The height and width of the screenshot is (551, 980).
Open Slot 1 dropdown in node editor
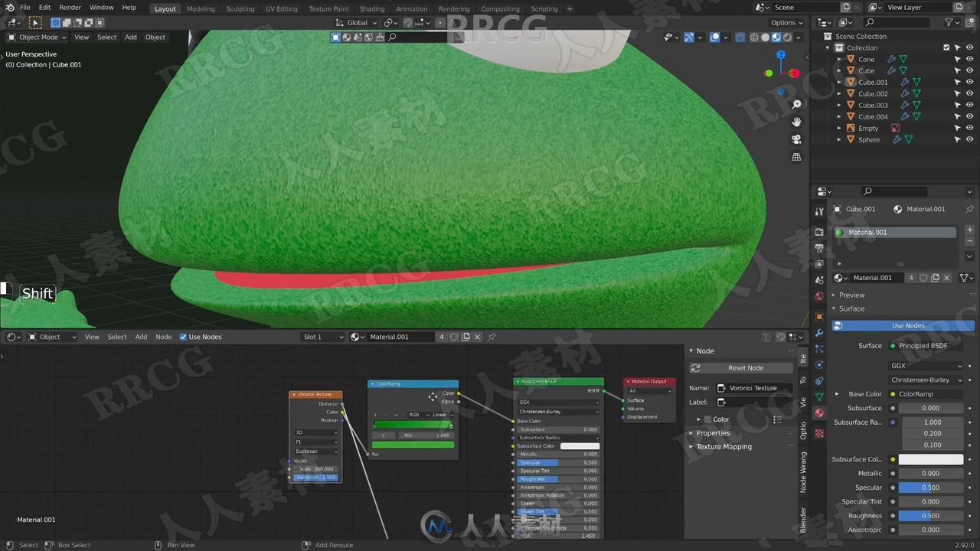323,337
